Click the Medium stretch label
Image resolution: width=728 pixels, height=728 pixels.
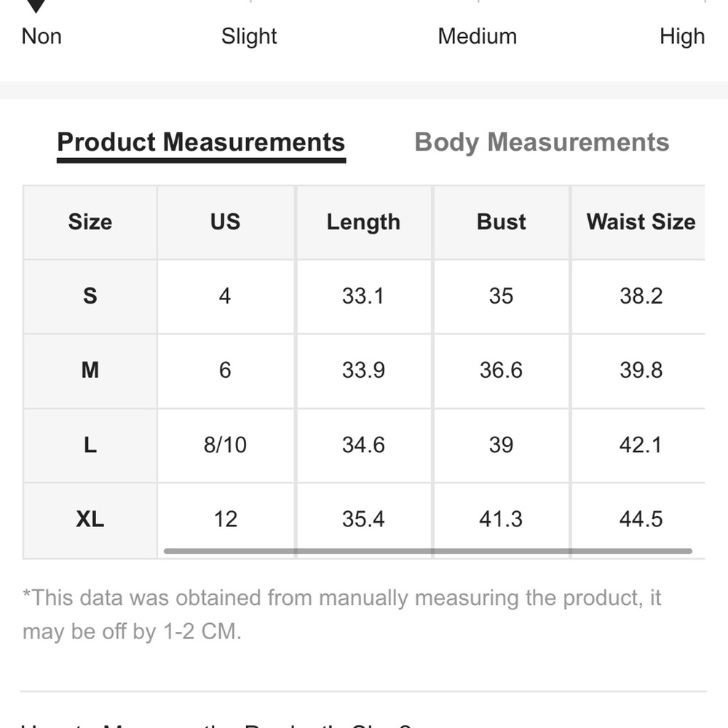pos(477,36)
